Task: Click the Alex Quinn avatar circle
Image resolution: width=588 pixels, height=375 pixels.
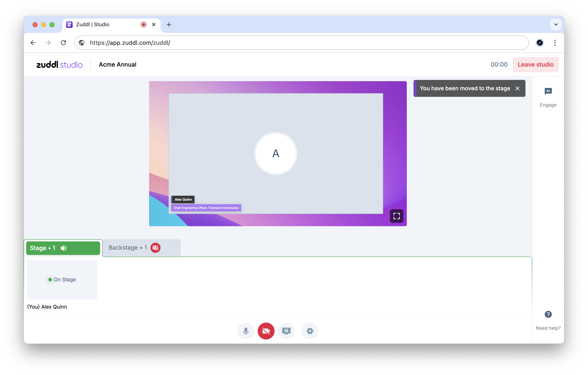Action: pos(276,153)
